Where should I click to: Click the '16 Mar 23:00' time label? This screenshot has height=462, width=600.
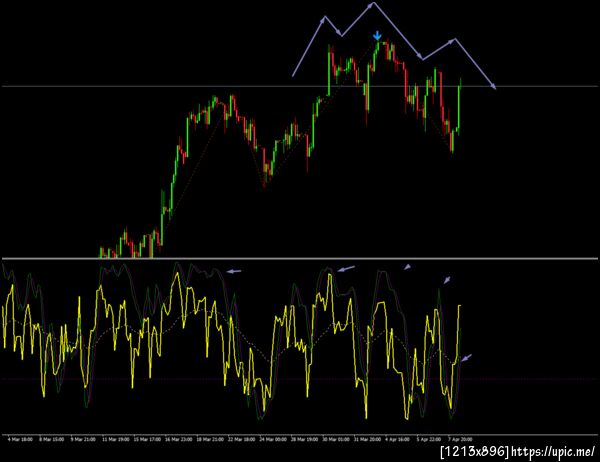point(178,439)
